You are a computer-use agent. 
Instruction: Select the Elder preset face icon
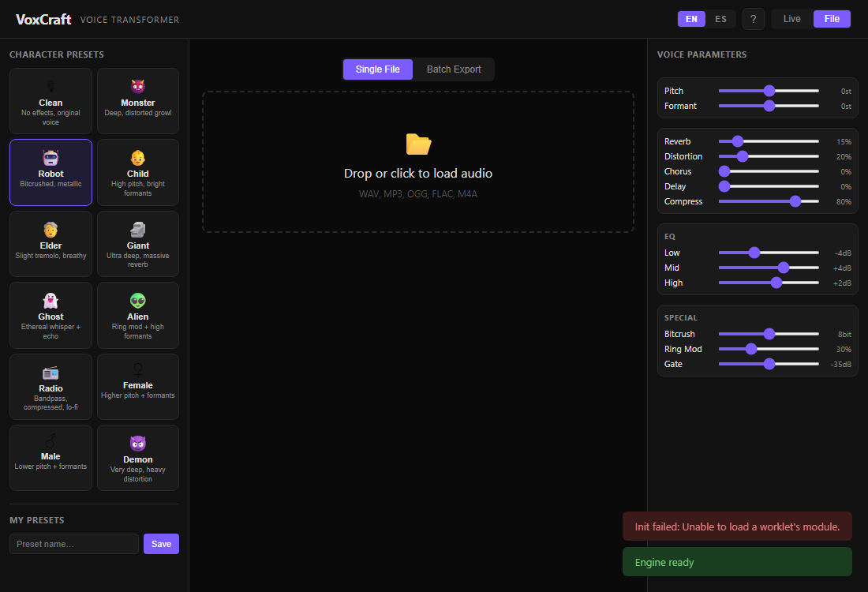tap(51, 229)
